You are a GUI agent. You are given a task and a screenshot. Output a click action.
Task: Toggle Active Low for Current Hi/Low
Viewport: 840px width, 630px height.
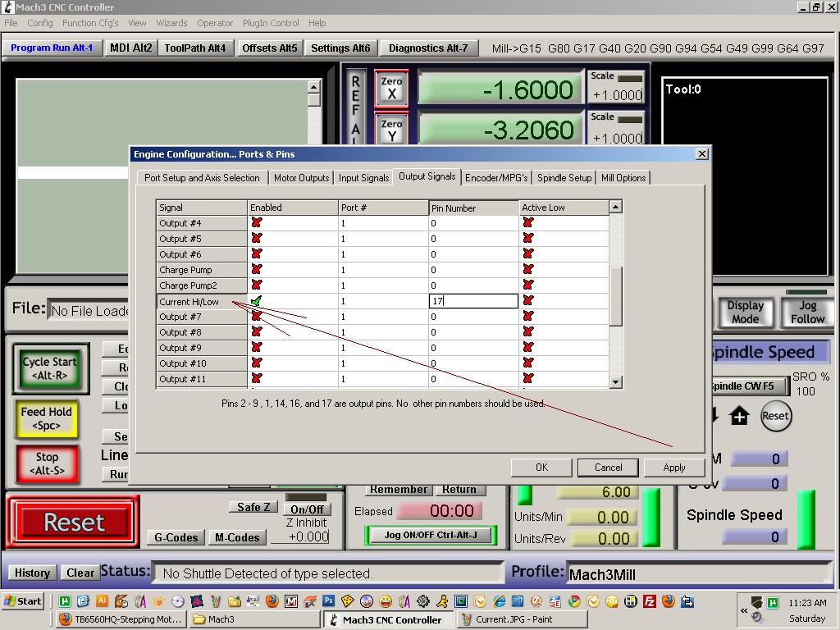527,301
